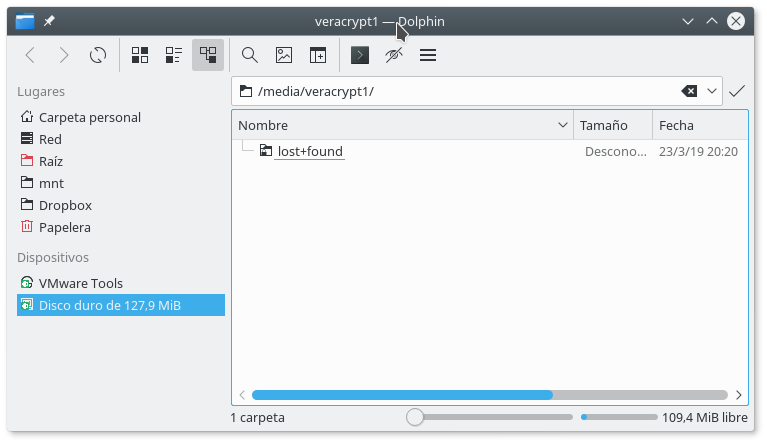Click the Nombre column sort arrow
This screenshot has width=767, height=444.
[x=562, y=125]
